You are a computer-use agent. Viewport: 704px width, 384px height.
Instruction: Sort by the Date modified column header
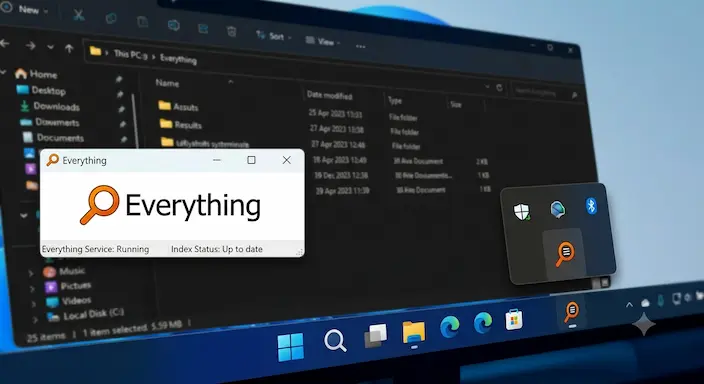click(330, 95)
